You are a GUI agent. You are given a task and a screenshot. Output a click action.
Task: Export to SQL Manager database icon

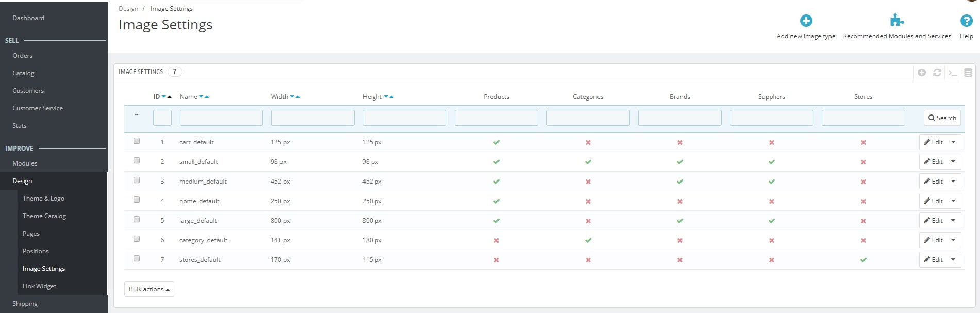[x=968, y=73]
